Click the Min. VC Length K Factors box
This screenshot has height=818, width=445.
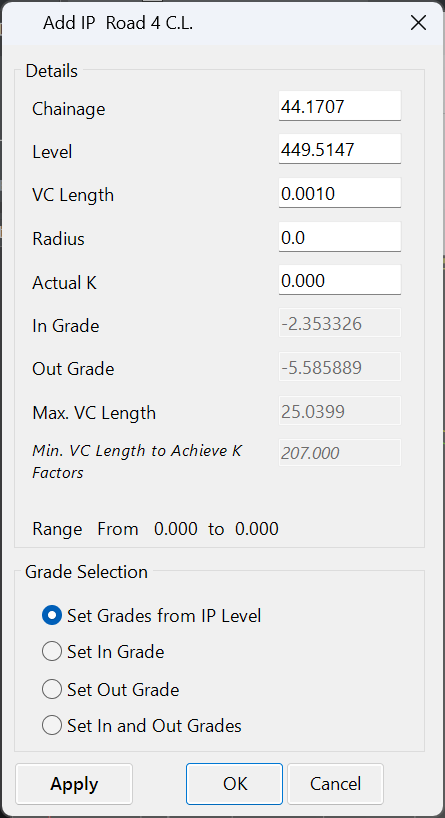[340, 453]
